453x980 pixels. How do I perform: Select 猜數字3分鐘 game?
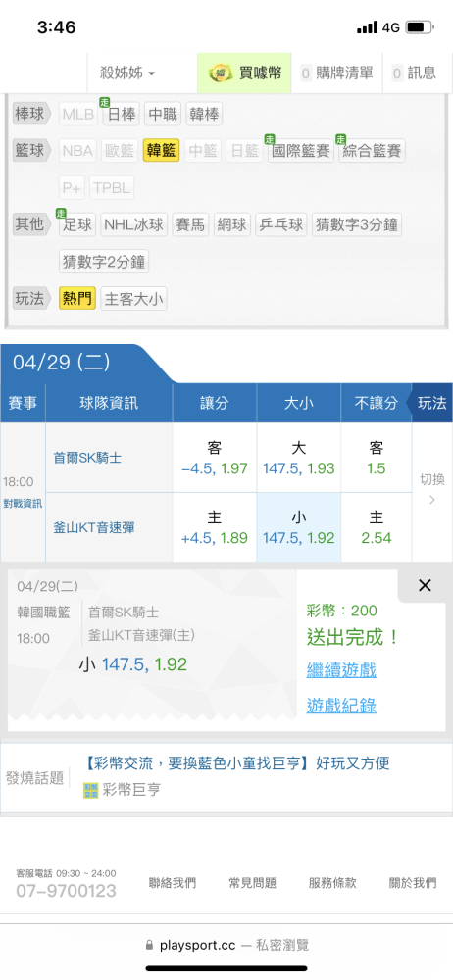point(357,224)
